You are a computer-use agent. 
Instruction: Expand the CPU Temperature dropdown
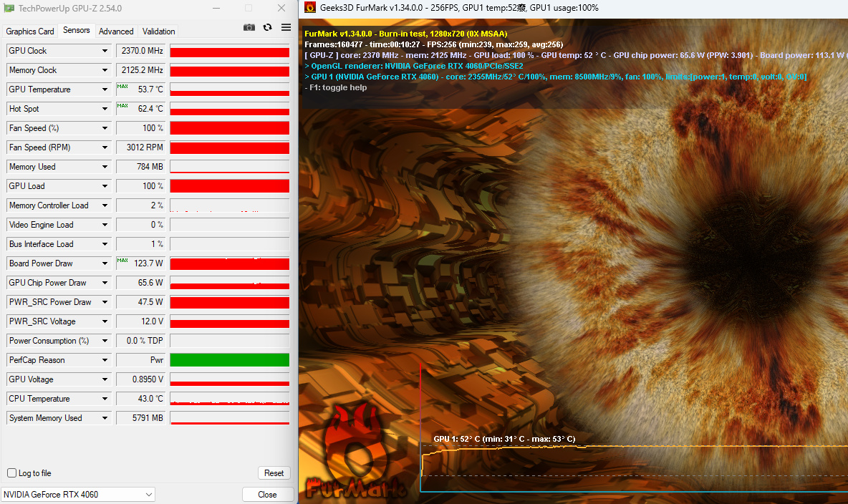[105, 399]
